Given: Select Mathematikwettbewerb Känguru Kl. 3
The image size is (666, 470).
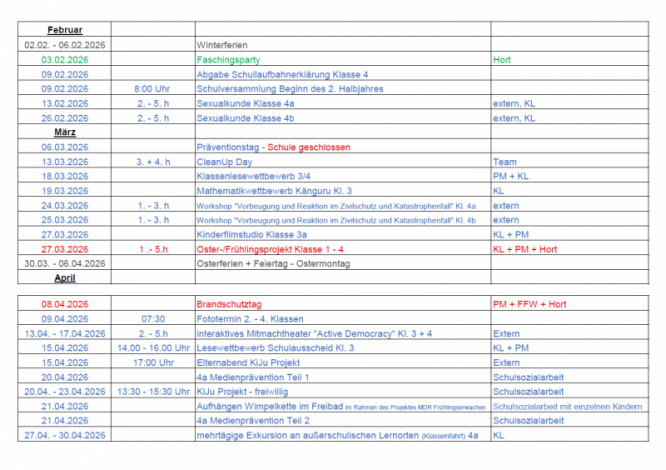Looking at the screenshot, I should 274,191.
